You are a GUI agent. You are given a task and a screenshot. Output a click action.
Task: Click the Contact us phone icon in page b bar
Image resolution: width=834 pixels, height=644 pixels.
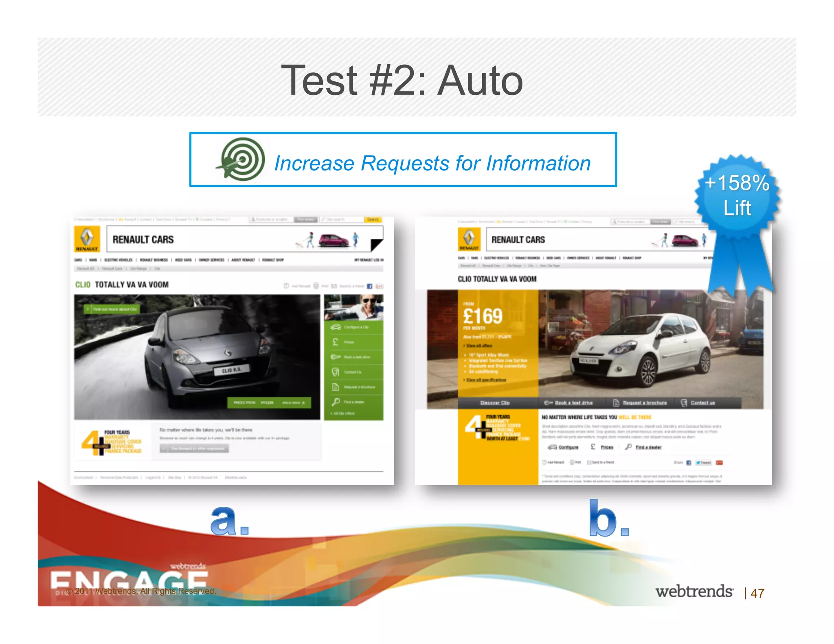pyautogui.click(x=684, y=403)
